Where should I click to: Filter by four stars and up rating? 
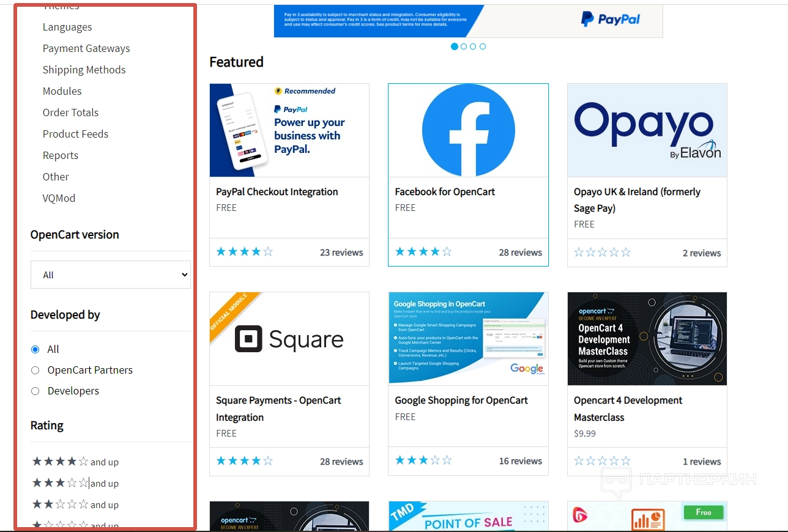point(75,462)
